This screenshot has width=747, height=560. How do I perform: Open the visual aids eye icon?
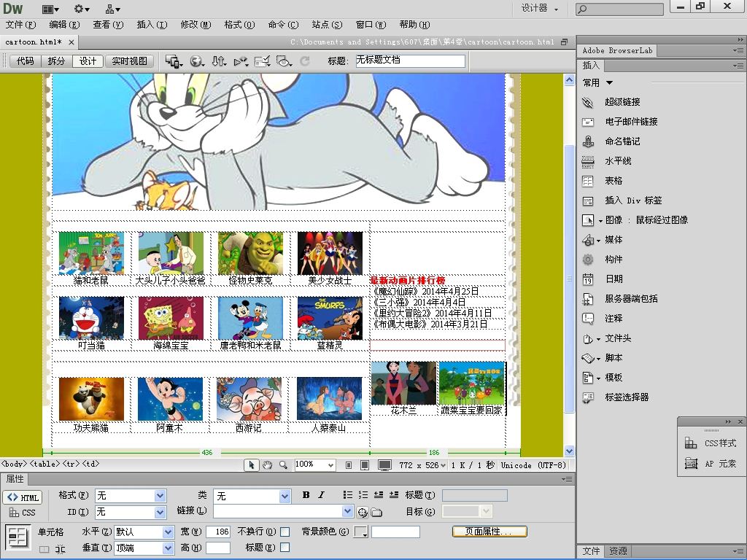pyautogui.click(x=284, y=61)
